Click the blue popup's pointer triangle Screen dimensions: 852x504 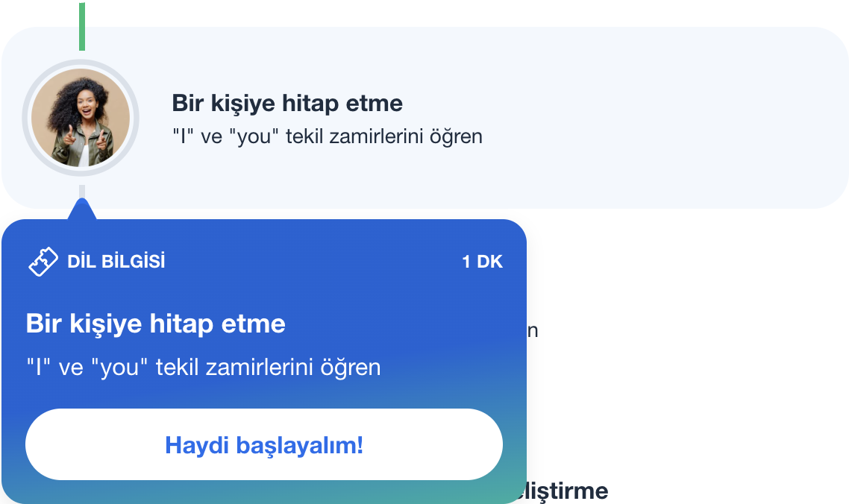[x=82, y=209]
